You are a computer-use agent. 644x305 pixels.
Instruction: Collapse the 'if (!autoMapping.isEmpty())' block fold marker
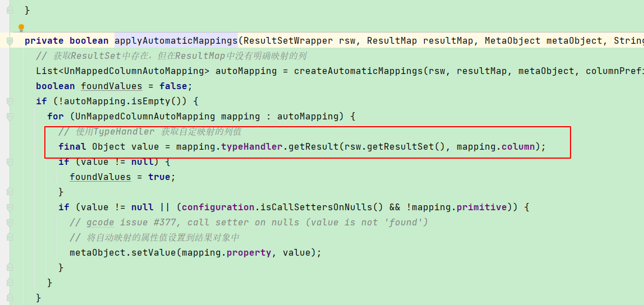tap(10, 101)
